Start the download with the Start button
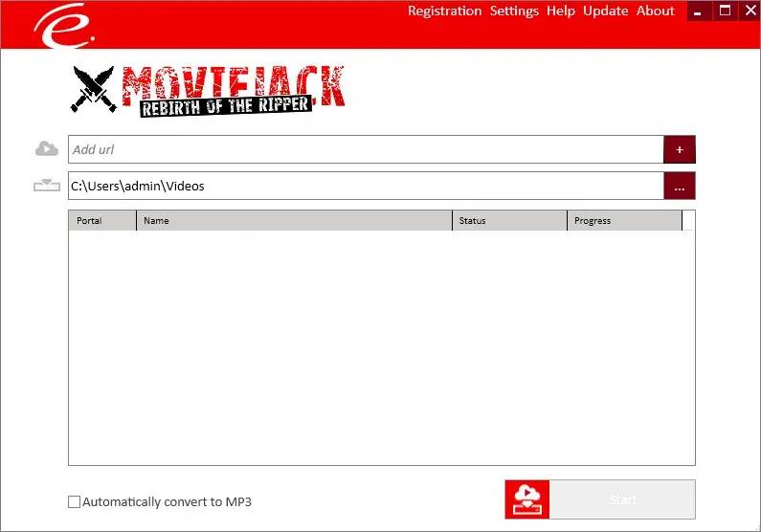The width and height of the screenshot is (761, 532). pos(622,499)
